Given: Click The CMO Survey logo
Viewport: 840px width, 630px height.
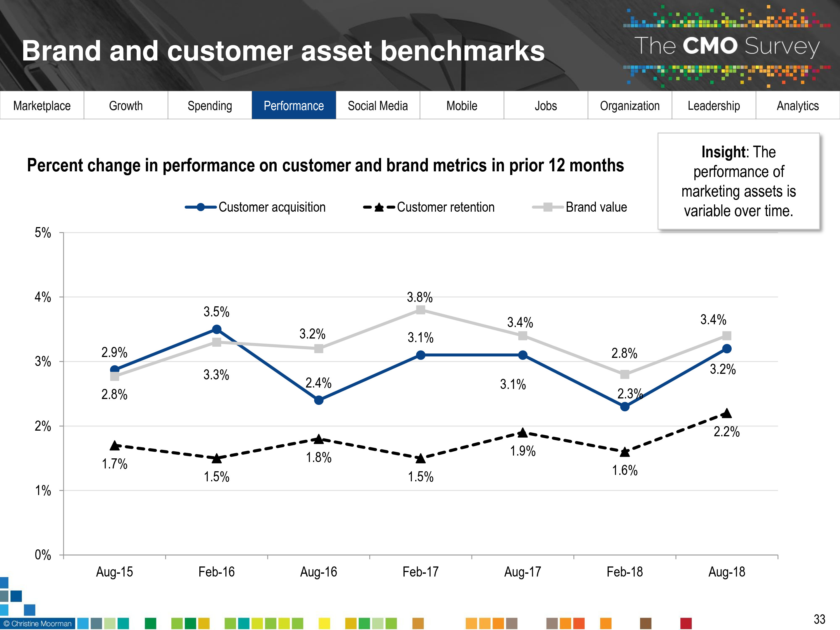Looking at the screenshot, I should pyautogui.click(x=726, y=46).
